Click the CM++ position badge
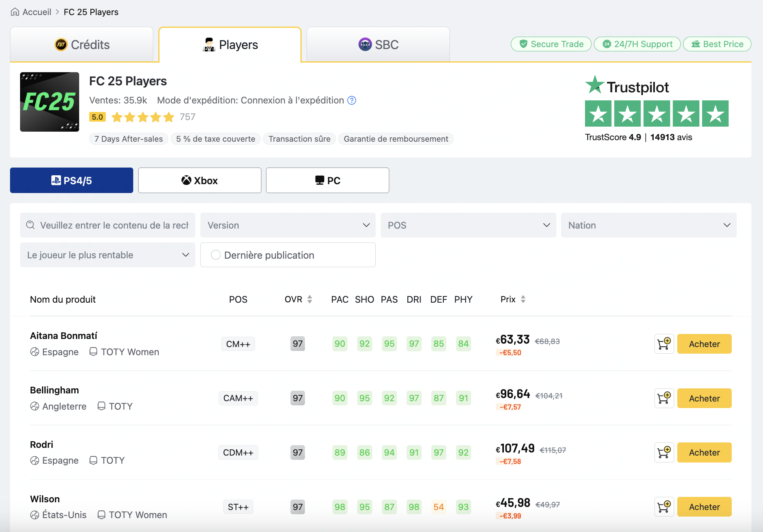This screenshot has height=532, width=763. [238, 344]
